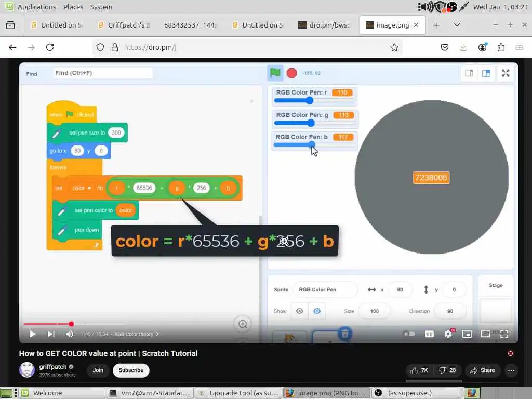Click the RGB Color Pen b slider
Viewport: 532px width, 399px height.
[314, 145]
